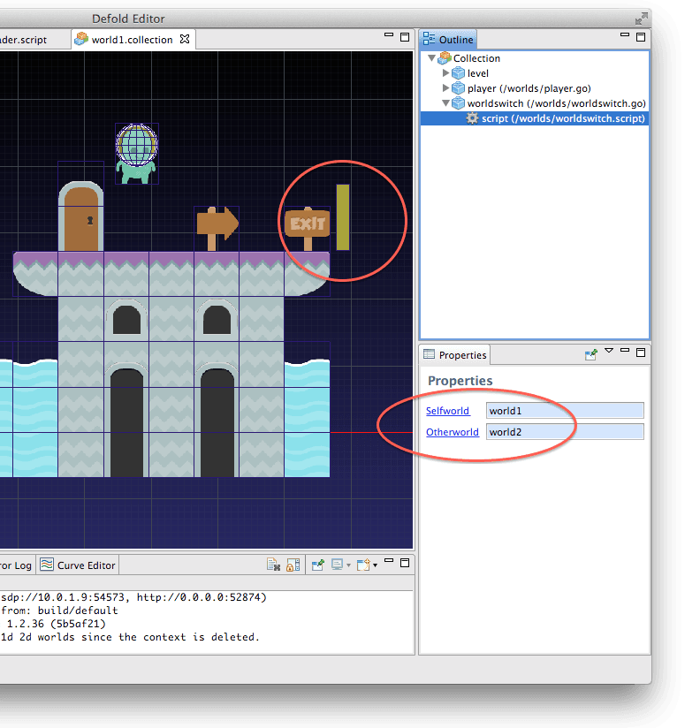Click the Selfworld property link
This screenshot has width=700, height=728.
(447, 411)
